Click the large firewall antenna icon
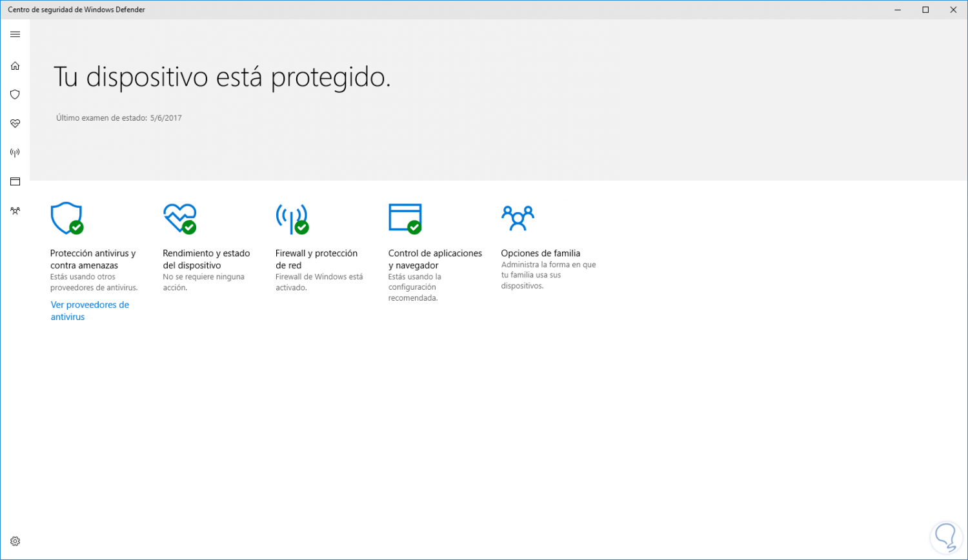968x560 pixels. 292,218
